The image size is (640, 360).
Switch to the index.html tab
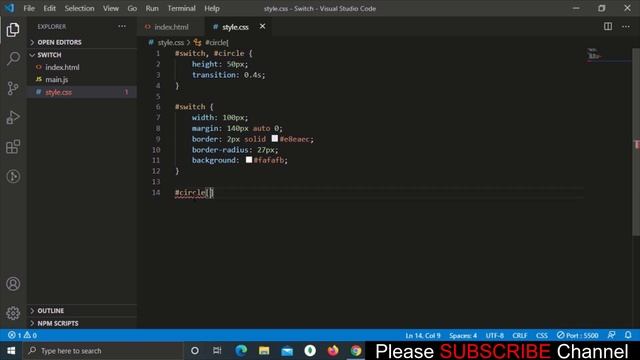pos(171,27)
